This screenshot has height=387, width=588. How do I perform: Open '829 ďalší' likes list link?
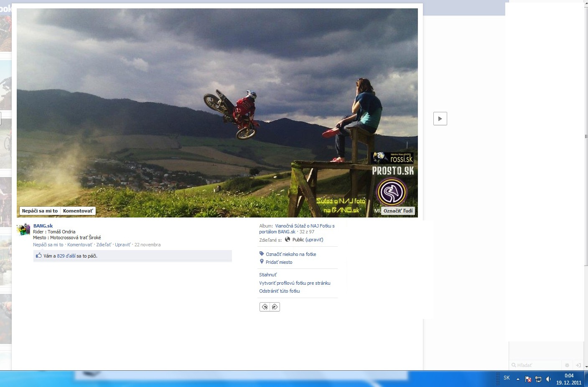tap(66, 256)
